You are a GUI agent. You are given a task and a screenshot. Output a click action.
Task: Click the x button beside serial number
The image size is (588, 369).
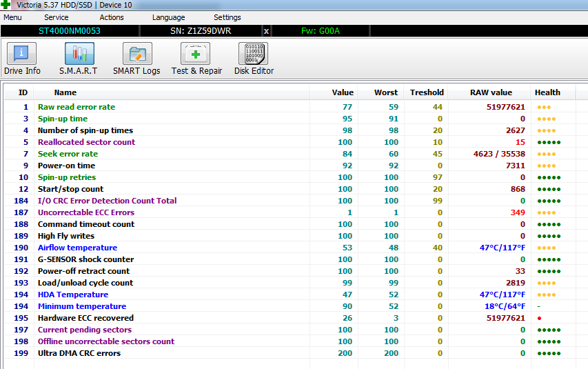click(267, 31)
